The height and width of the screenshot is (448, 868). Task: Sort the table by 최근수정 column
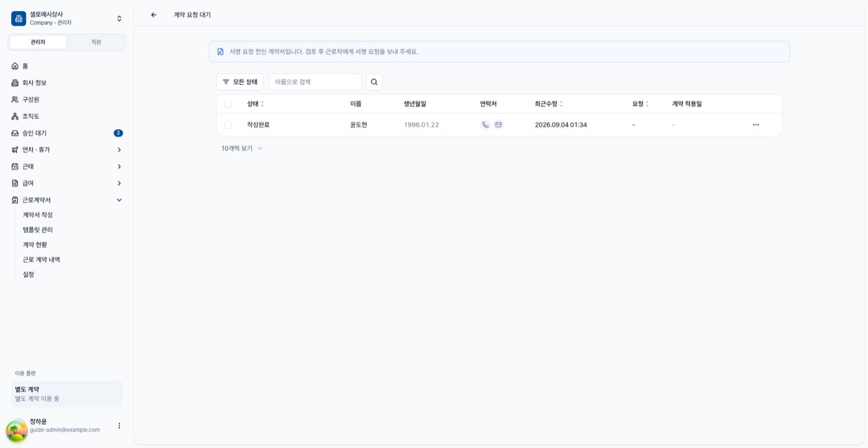pyautogui.click(x=549, y=104)
